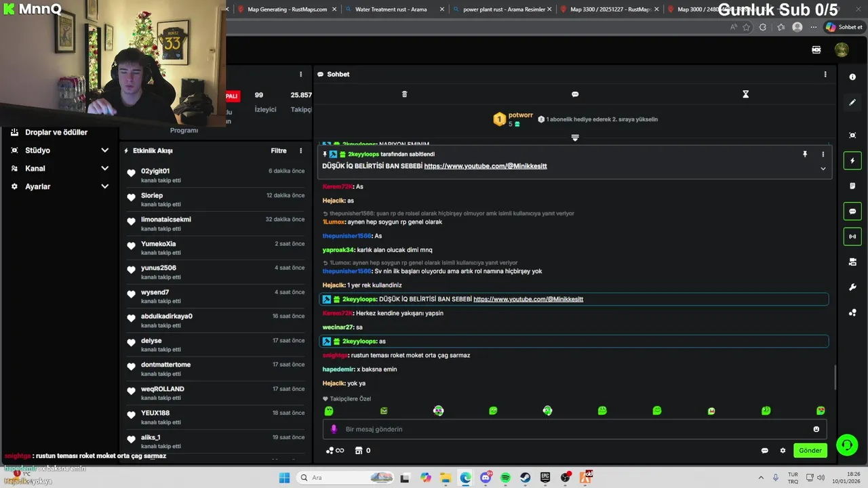Open 'Droplar ve ödüller' sidebar item
This screenshot has width=868, height=488.
(56, 132)
